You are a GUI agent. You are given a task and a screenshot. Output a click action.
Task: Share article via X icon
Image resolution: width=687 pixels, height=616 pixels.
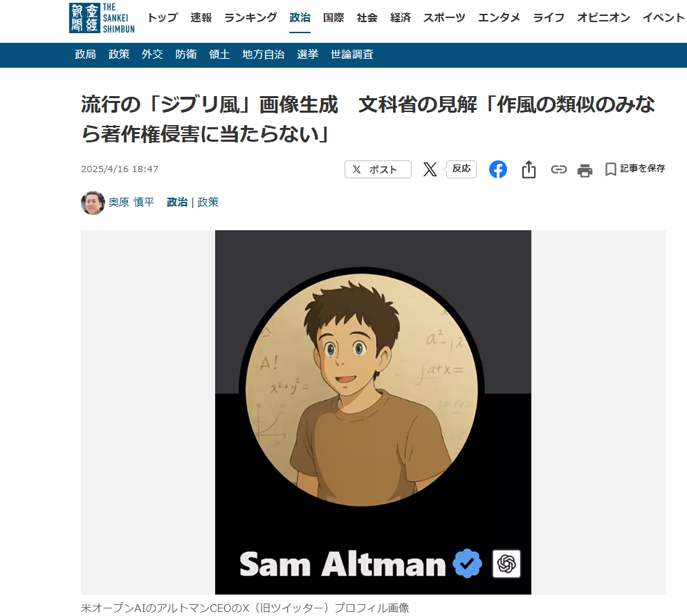pyautogui.click(x=430, y=169)
